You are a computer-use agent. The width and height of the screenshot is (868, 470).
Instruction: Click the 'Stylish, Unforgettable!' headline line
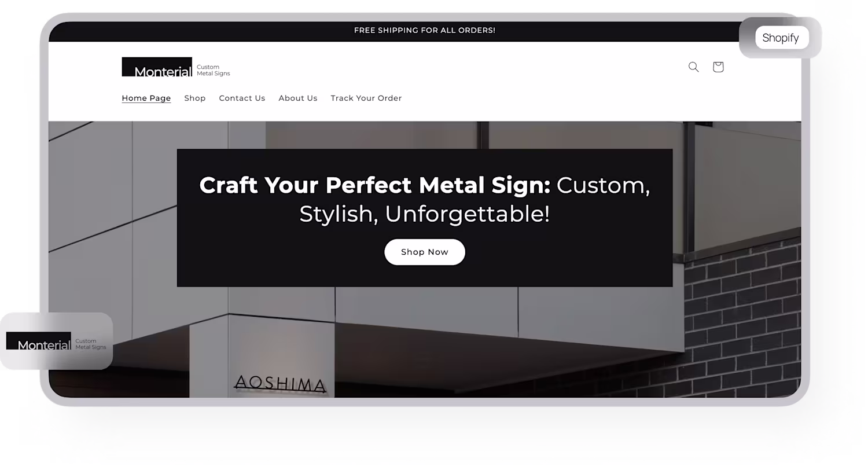425,214
